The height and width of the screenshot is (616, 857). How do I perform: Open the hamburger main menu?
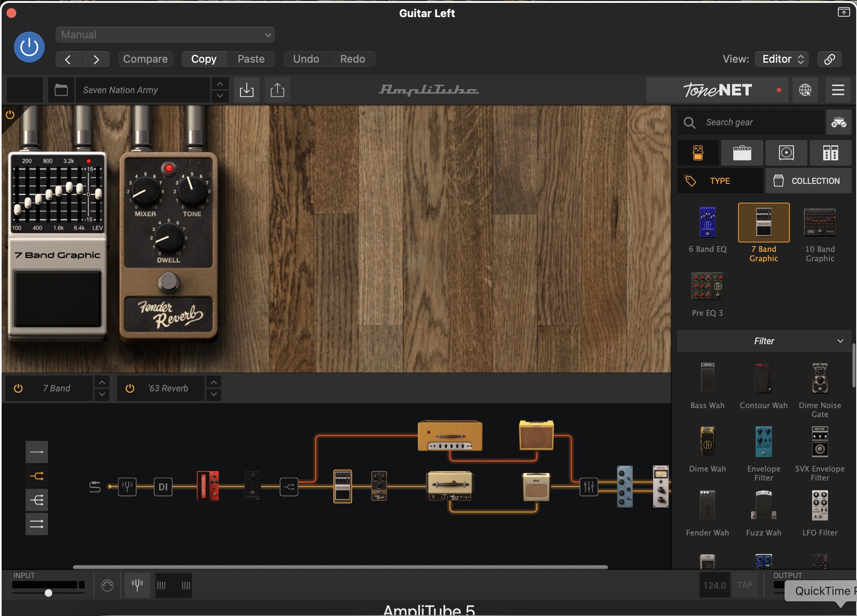coord(838,90)
